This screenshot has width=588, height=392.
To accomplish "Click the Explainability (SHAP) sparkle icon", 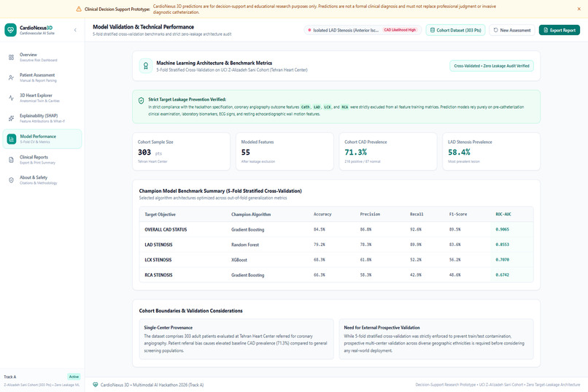I will [x=11, y=118].
